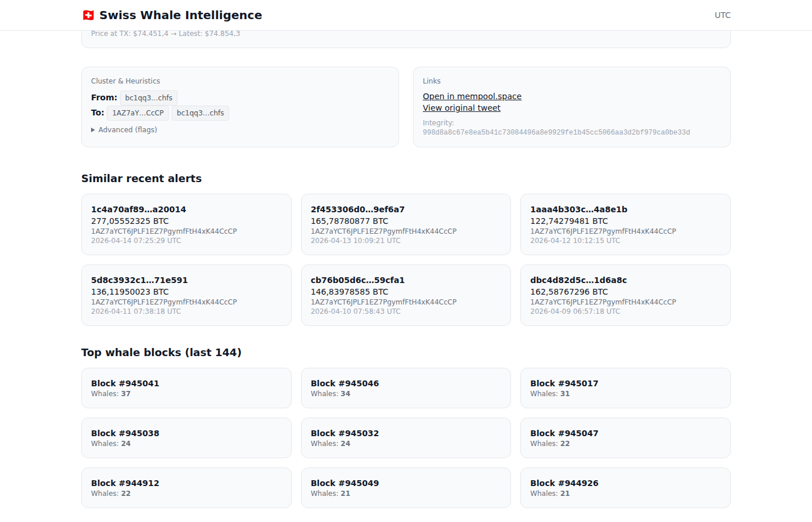Open in mempool.space link
812x522 pixels.
pos(472,96)
